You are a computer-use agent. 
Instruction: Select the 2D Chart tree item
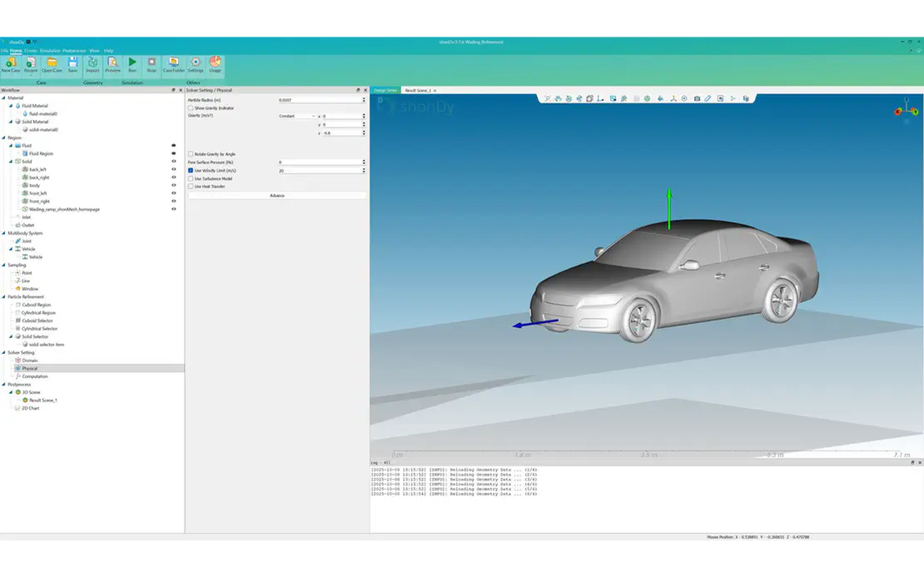[31, 408]
